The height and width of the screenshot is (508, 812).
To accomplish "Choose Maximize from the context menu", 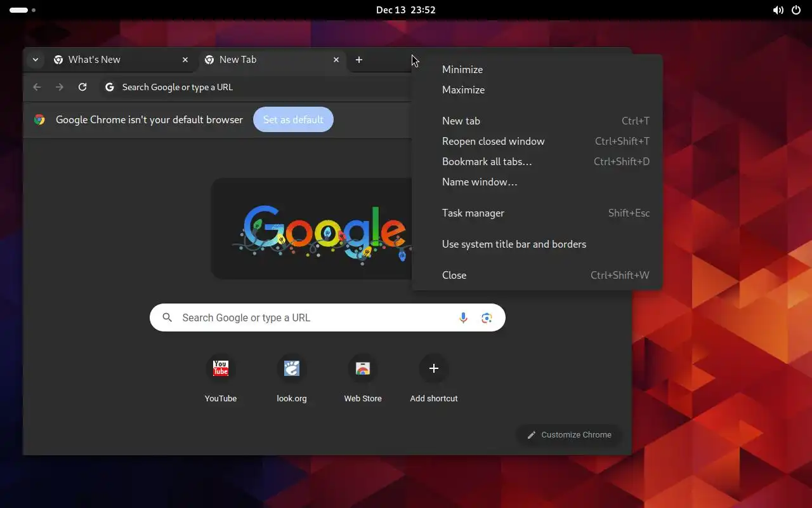I will click(x=537, y=90).
